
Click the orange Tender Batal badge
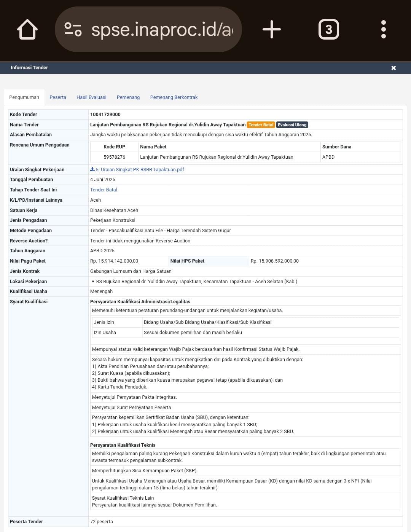click(261, 125)
